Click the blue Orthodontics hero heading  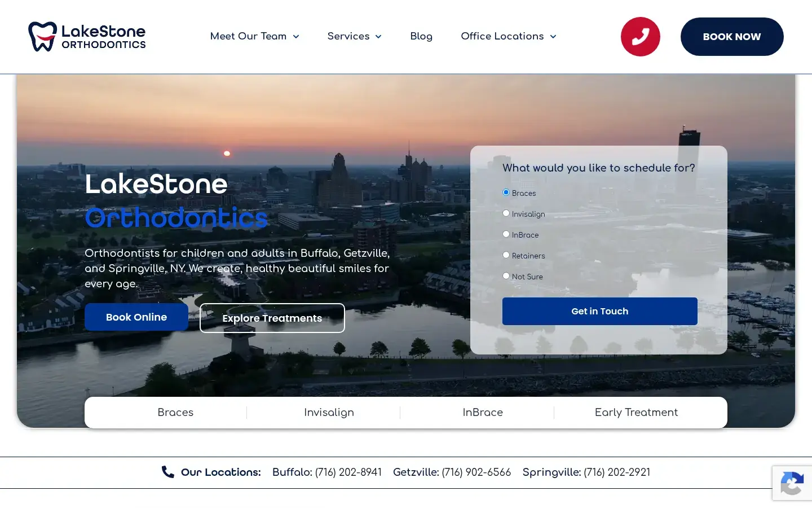click(176, 218)
